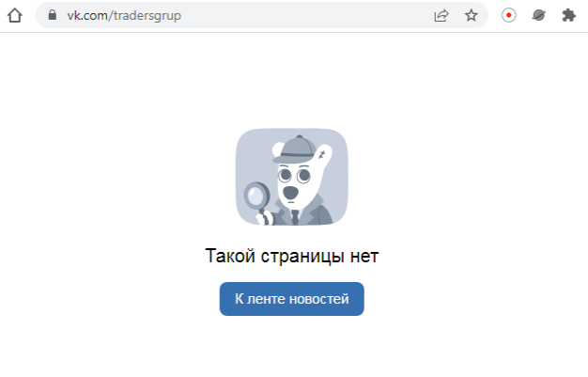The image size is (588, 377).
Task: Click the bear's nose in the illustration
Action: [291, 193]
